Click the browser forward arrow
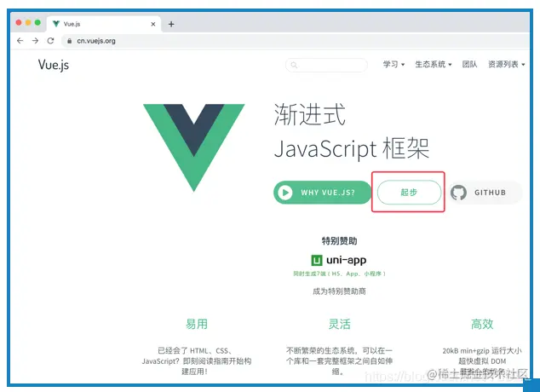The height and width of the screenshot is (392, 540). [35, 41]
